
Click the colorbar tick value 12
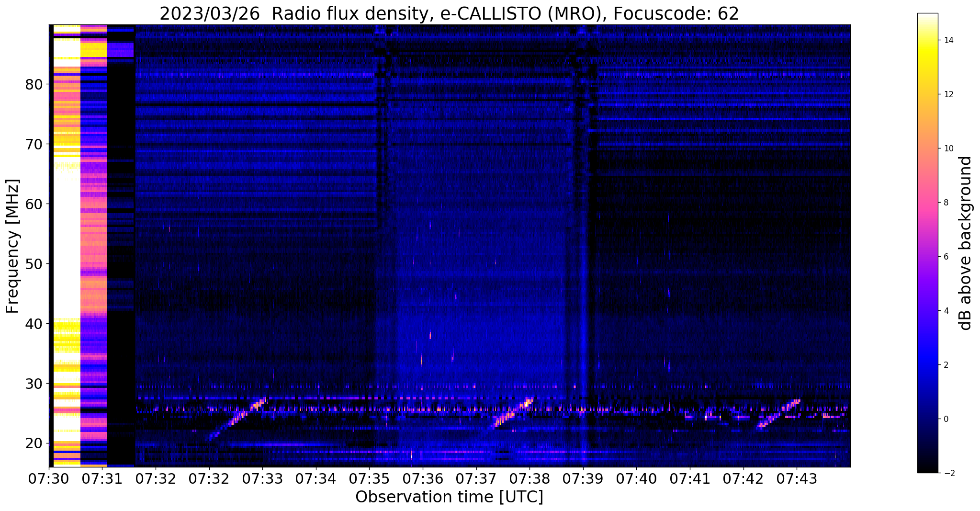click(x=948, y=95)
